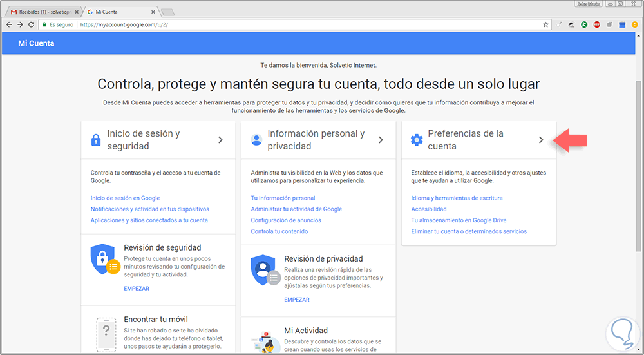Click the blue box extension icon

tap(622, 24)
